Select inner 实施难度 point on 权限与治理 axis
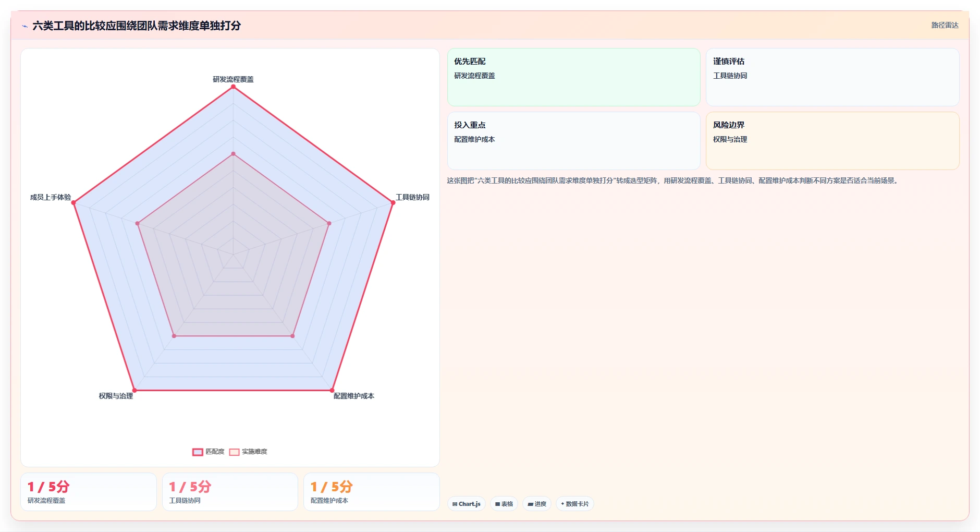This screenshot has width=980, height=532. pyautogui.click(x=174, y=336)
